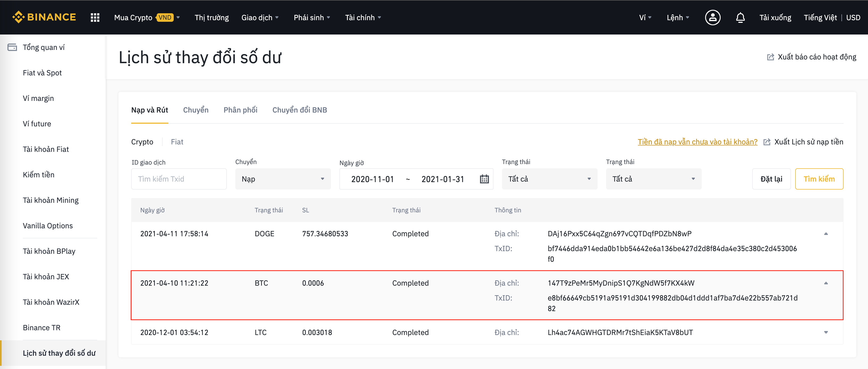Open the Chuyển dropdown showing Nạp

click(283, 179)
